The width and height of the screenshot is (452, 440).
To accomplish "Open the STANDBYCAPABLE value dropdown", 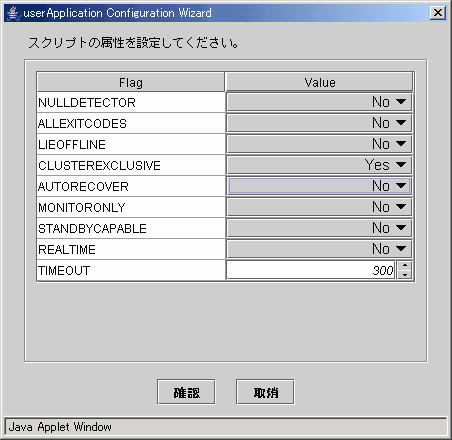I will (x=319, y=228).
